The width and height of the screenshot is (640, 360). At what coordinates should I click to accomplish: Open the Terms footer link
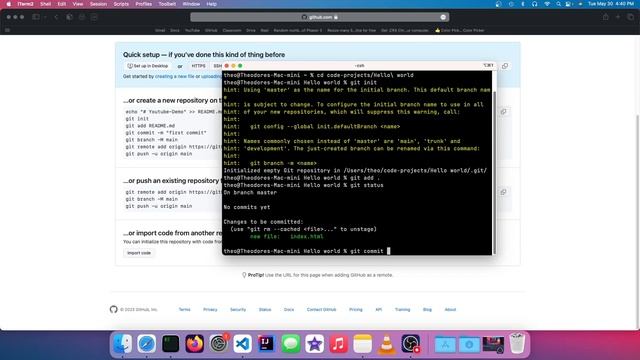coord(184,309)
